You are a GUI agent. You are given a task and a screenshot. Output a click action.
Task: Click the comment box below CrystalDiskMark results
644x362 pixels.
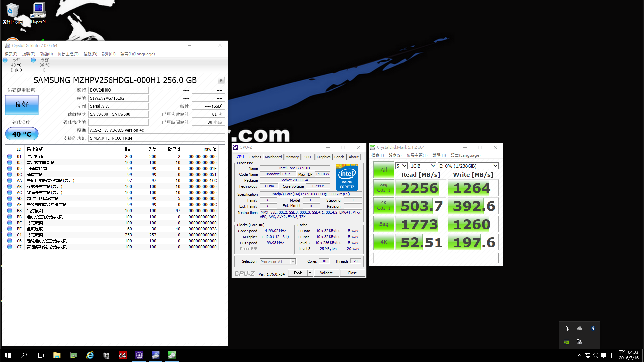(x=436, y=258)
